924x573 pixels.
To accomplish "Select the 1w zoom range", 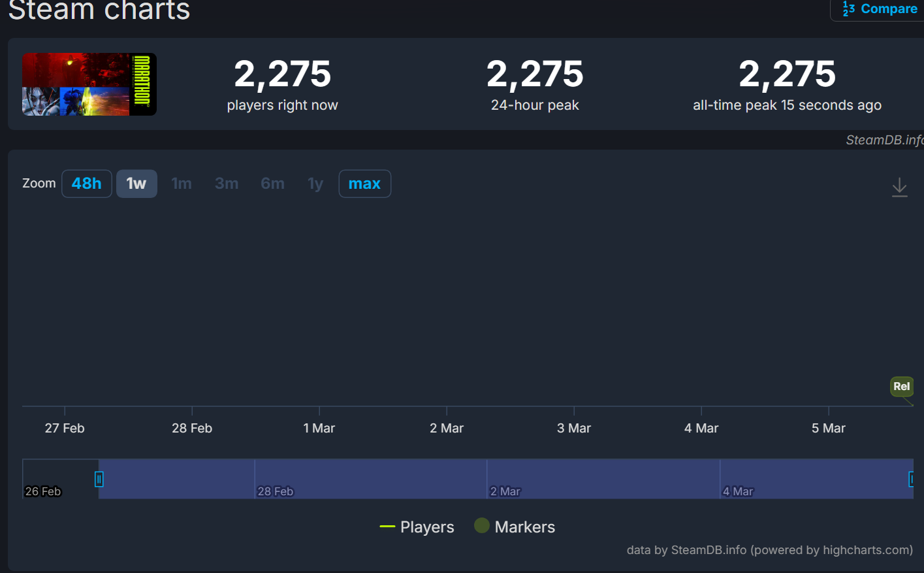I will (136, 184).
